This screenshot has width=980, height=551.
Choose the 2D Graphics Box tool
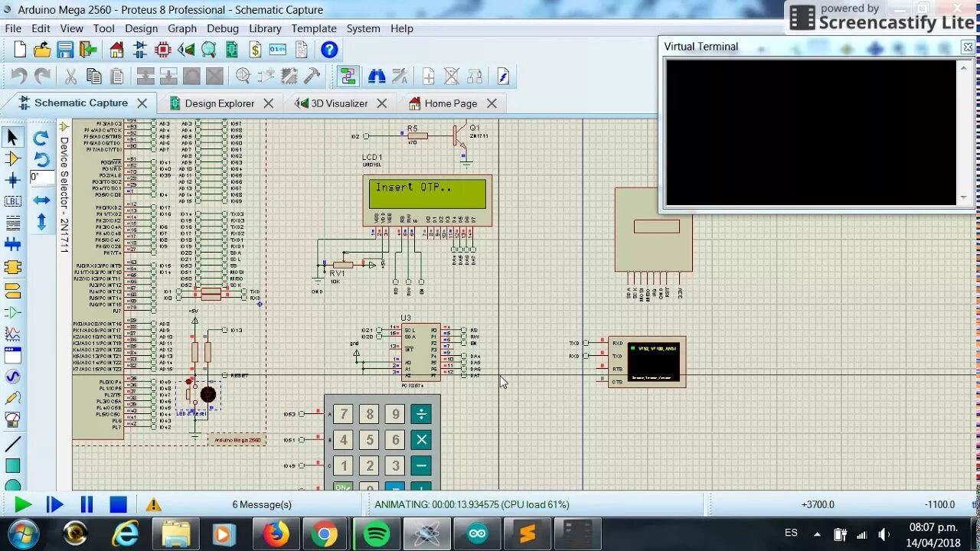tap(12, 466)
